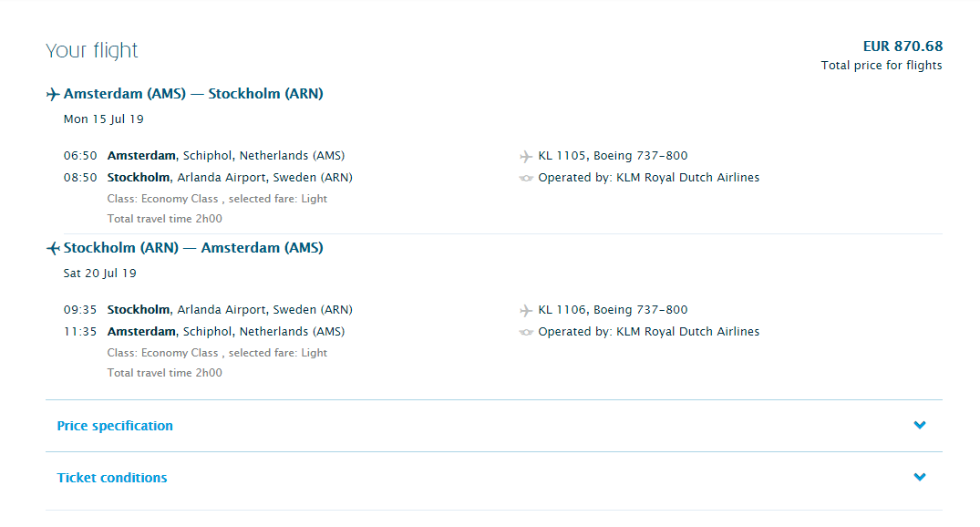The height and width of the screenshot is (527, 980).
Task: Open the Price specification section label
Action: pyautogui.click(x=115, y=426)
